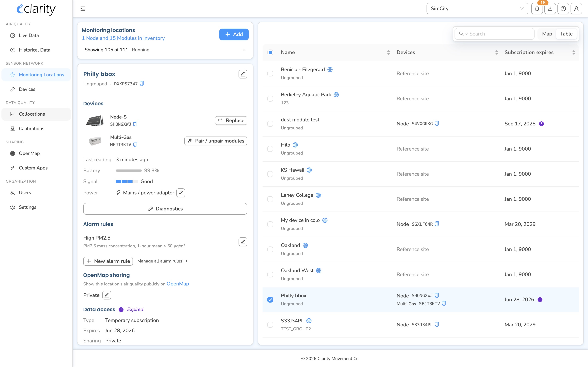
Task: Go to Live Data in the sidebar
Action: [x=36, y=35]
